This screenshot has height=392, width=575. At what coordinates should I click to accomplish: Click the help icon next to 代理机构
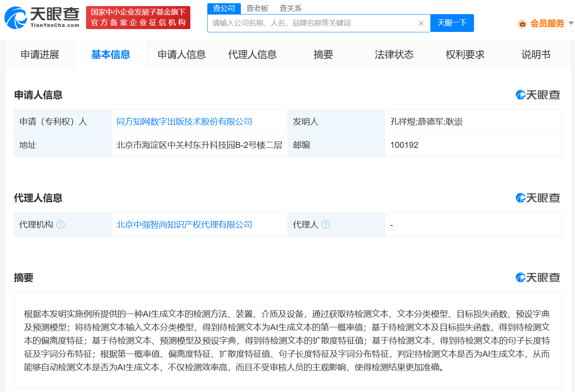tap(61, 224)
